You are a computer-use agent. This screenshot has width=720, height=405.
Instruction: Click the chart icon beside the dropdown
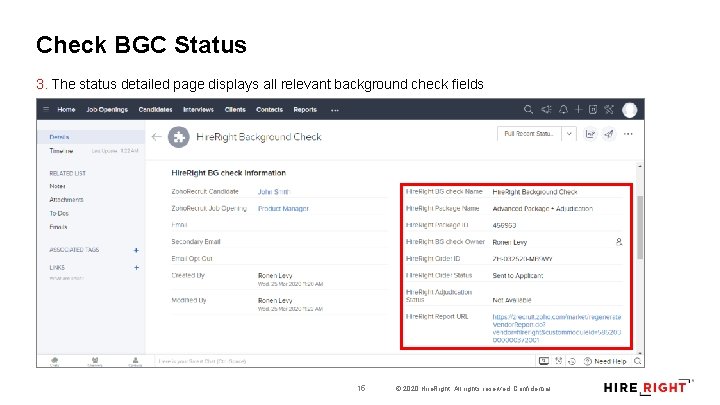pyautogui.click(x=590, y=134)
